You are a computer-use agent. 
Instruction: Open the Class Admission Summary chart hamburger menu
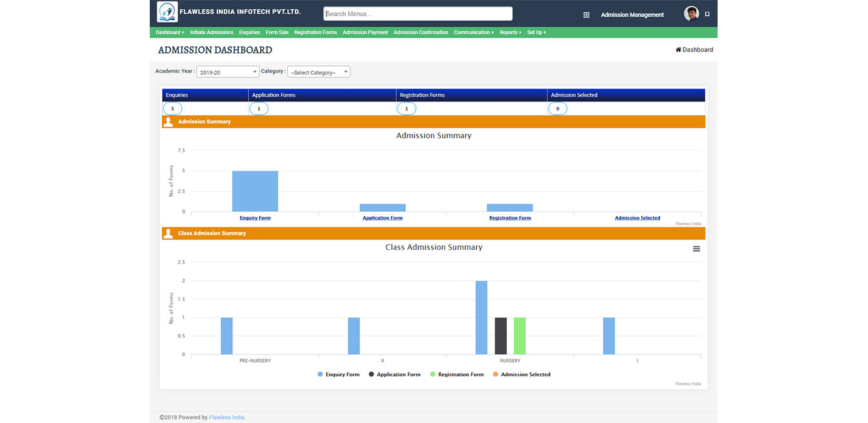pos(696,249)
